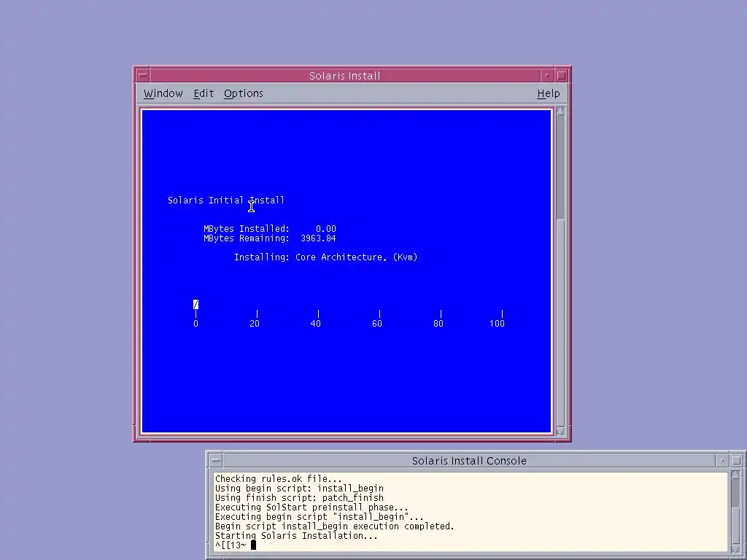
Task: Minimize the Solaris Install window
Action: 547,75
